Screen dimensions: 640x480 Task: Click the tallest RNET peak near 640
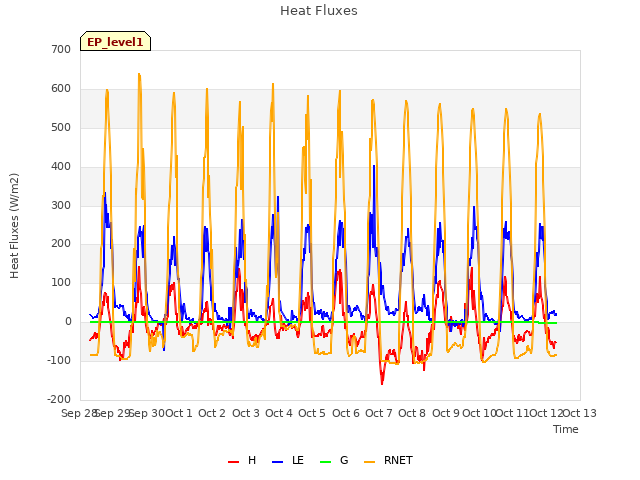tap(139, 74)
